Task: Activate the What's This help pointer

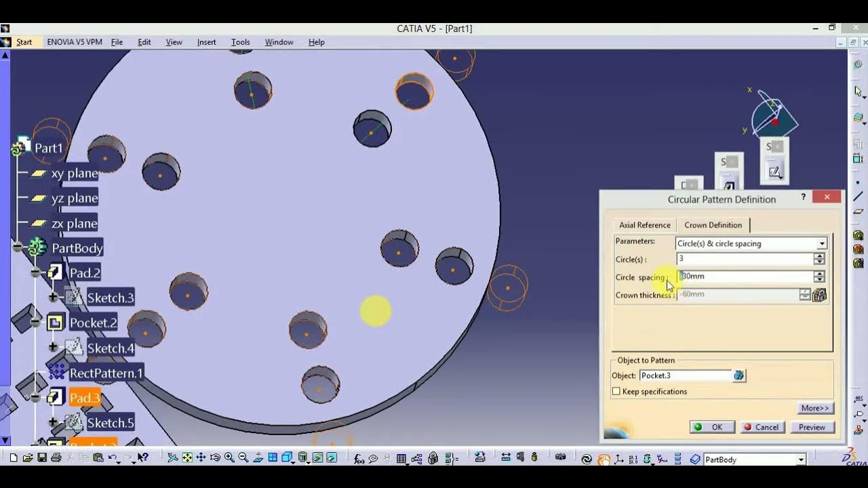Action: coord(143,457)
